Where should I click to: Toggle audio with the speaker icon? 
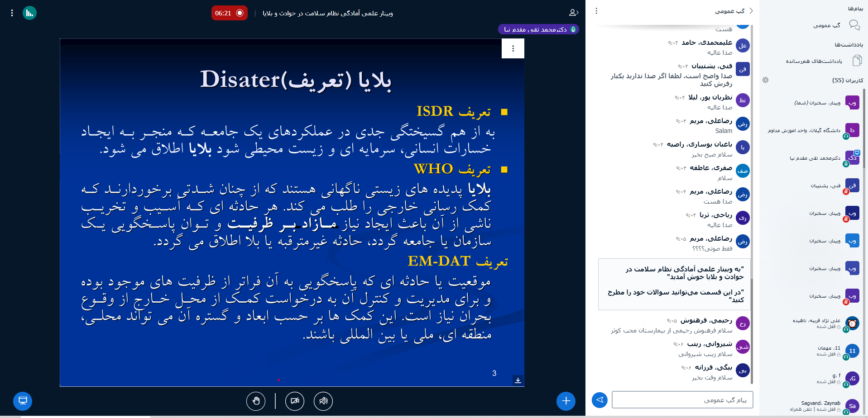[x=323, y=401]
